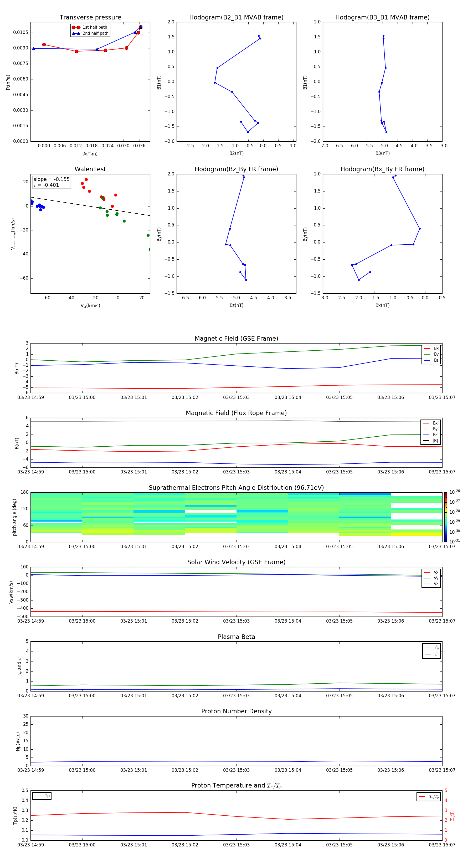Click the 'r = -0.401' annotation text
Image resolution: width=473 pixels, height=868 pixels.
(47, 185)
